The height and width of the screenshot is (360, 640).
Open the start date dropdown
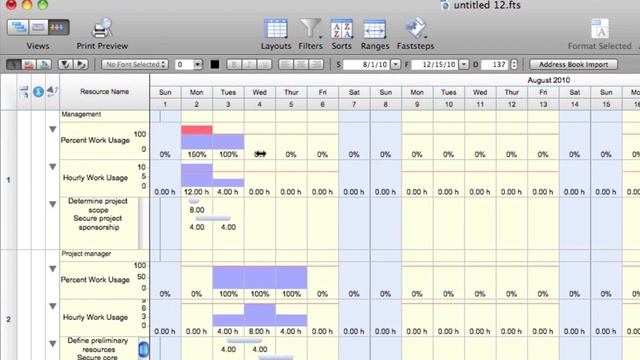pos(396,64)
